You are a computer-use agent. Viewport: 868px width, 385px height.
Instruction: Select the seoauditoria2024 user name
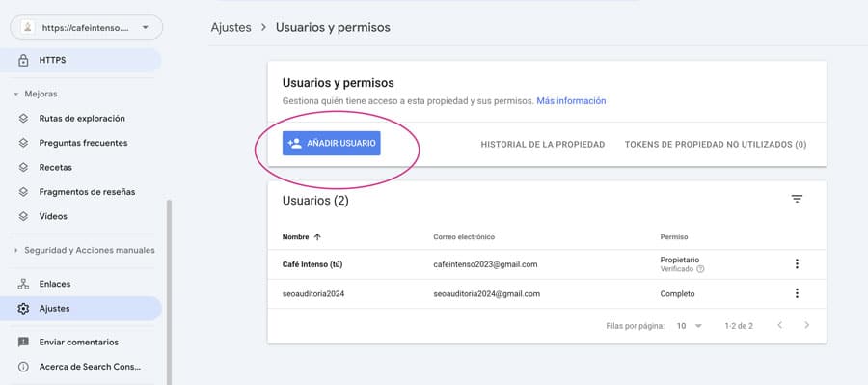pyautogui.click(x=313, y=294)
